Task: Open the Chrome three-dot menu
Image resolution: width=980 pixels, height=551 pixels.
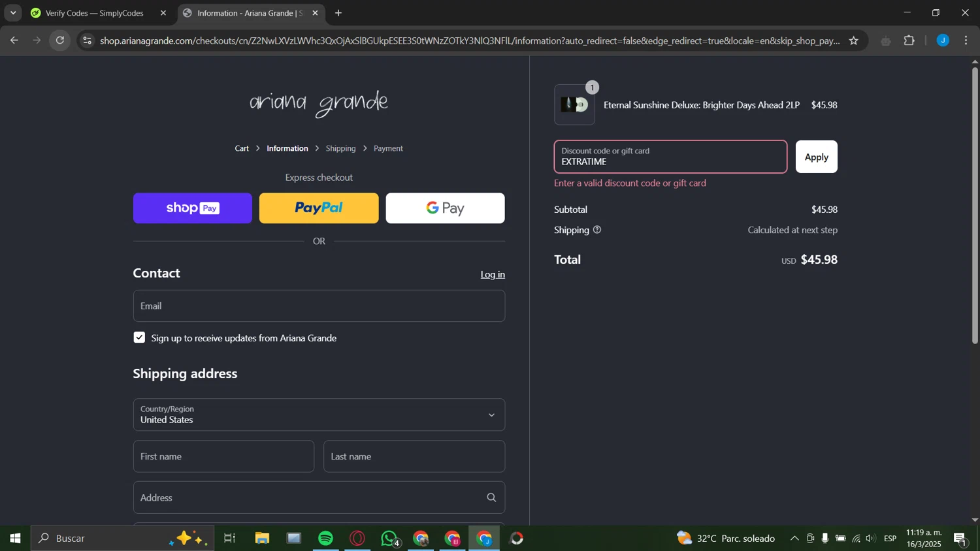Action: [966, 40]
